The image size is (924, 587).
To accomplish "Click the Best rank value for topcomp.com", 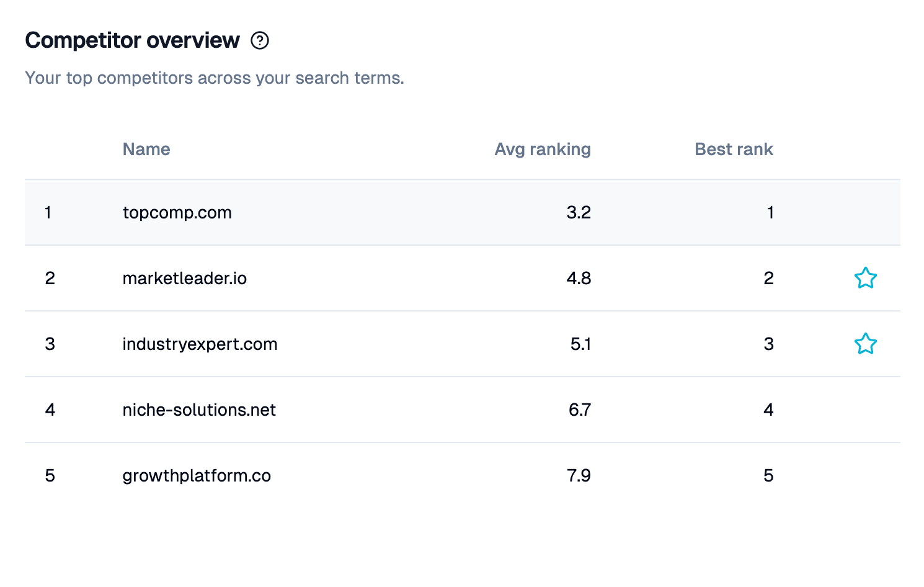I will tap(769, 212).
